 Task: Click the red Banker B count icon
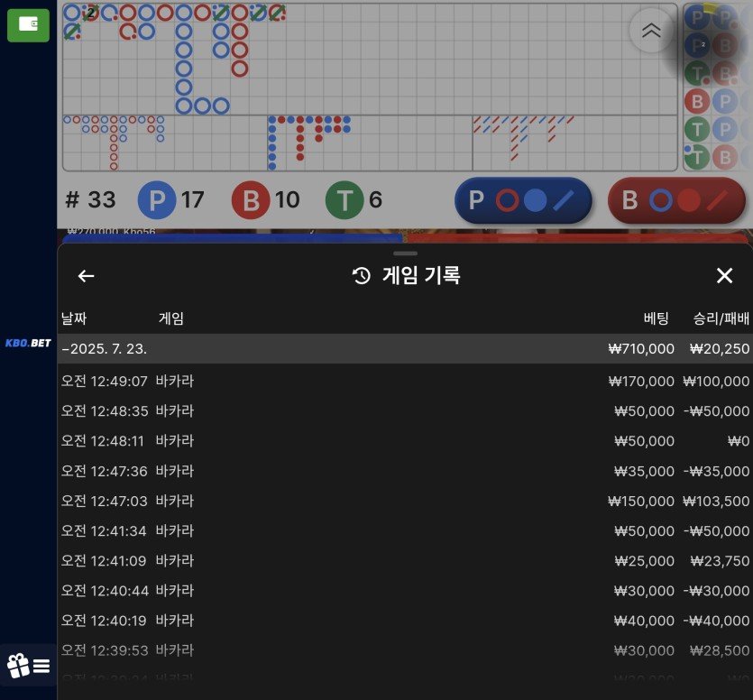(x=251, y=200)
